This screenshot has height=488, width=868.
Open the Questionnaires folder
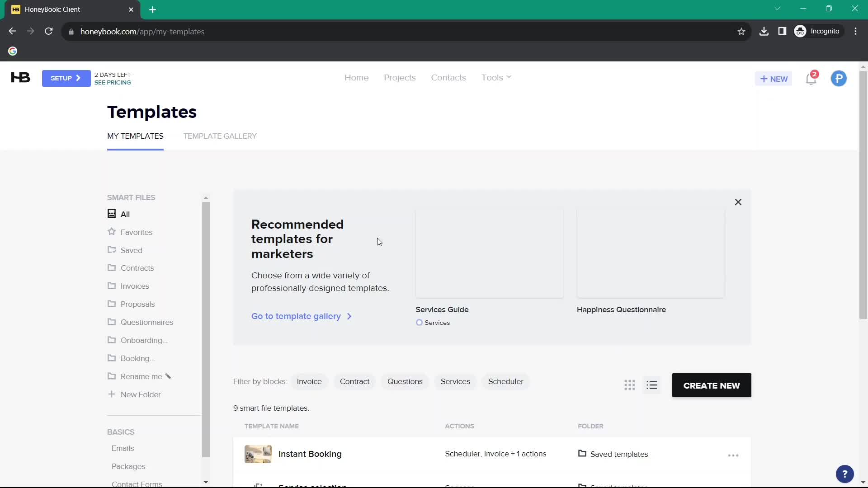140,323
